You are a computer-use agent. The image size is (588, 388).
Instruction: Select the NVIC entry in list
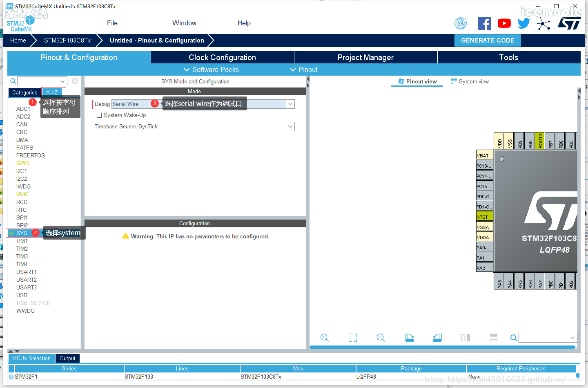click(x=22, y=194)
